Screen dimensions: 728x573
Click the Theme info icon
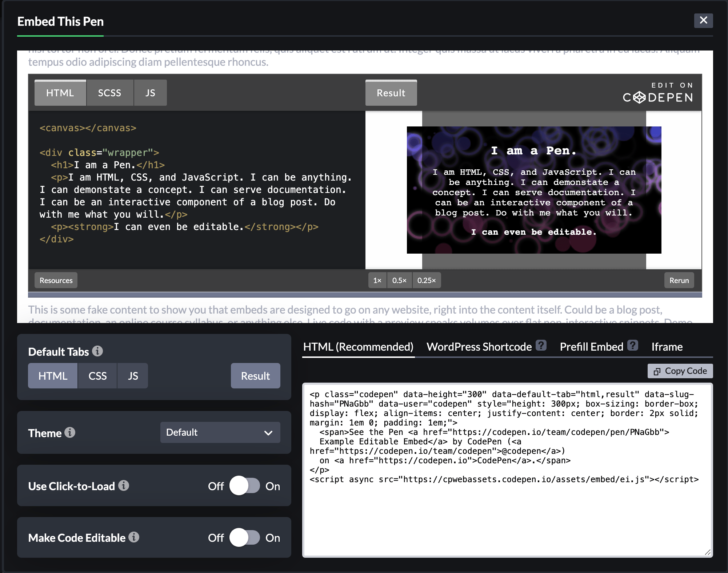tap(70, 432)
